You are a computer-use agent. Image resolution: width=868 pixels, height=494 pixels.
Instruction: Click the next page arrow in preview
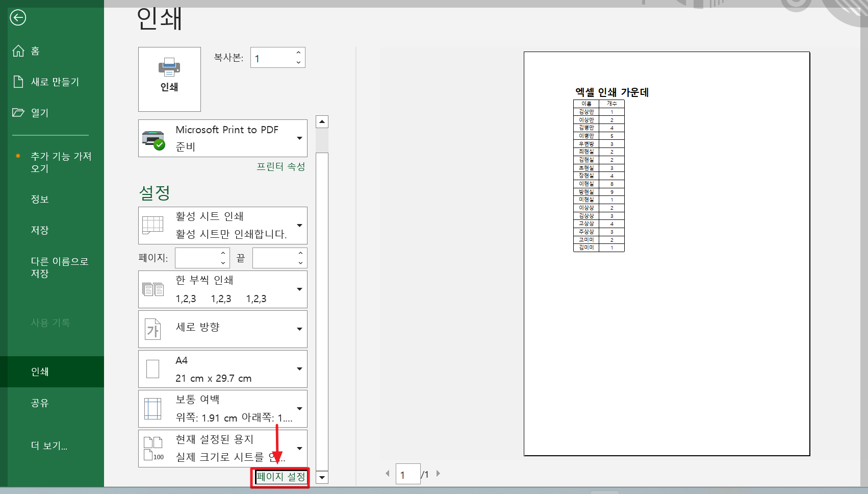pos(438,474)
